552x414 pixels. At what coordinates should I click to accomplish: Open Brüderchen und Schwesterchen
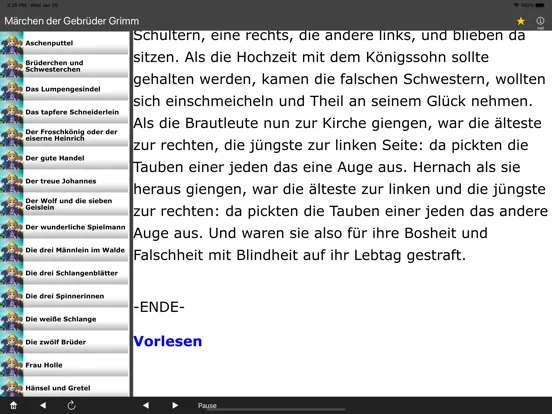(x=65, y=66)
